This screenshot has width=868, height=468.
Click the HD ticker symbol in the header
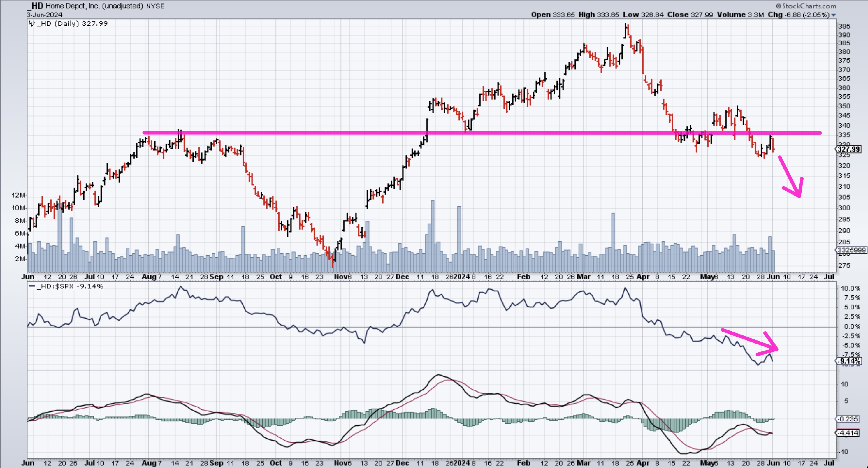37,6
